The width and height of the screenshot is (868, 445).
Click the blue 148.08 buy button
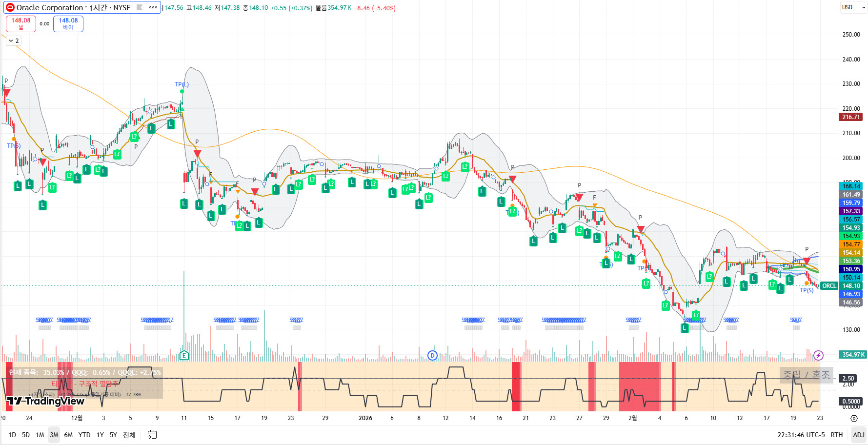68,23
